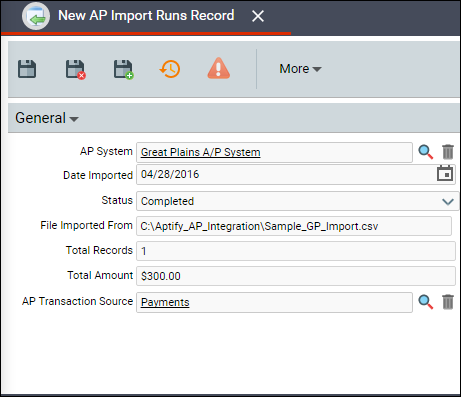
Task: Click the AP System label
Action: click(x=106, y=151)
